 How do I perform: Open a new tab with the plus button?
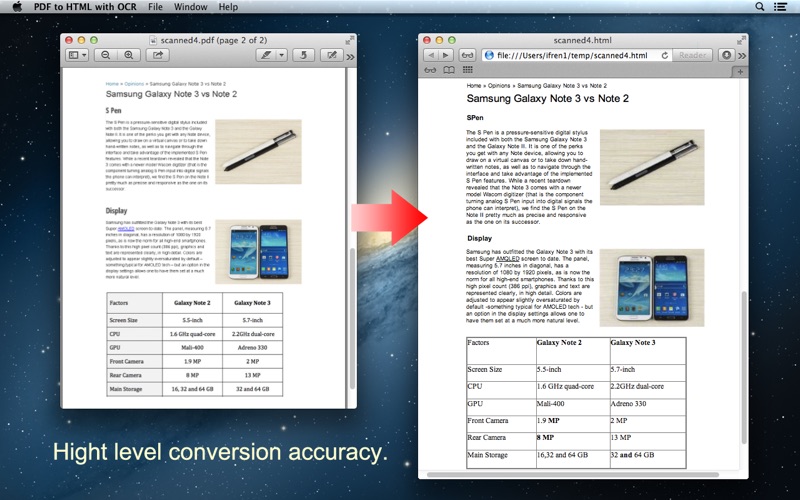tap(740, 72)
